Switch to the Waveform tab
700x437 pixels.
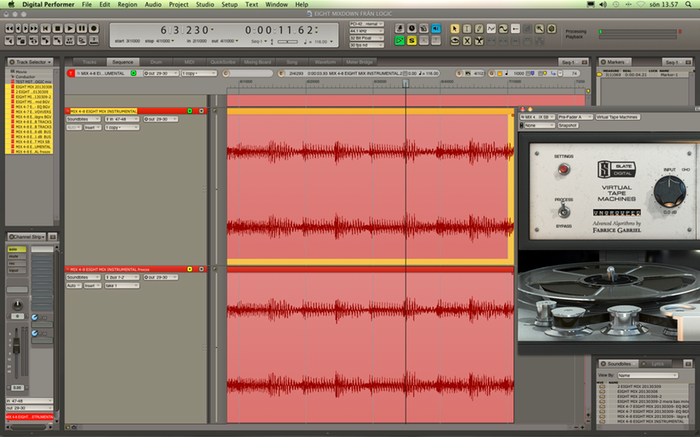coord(325,62)
